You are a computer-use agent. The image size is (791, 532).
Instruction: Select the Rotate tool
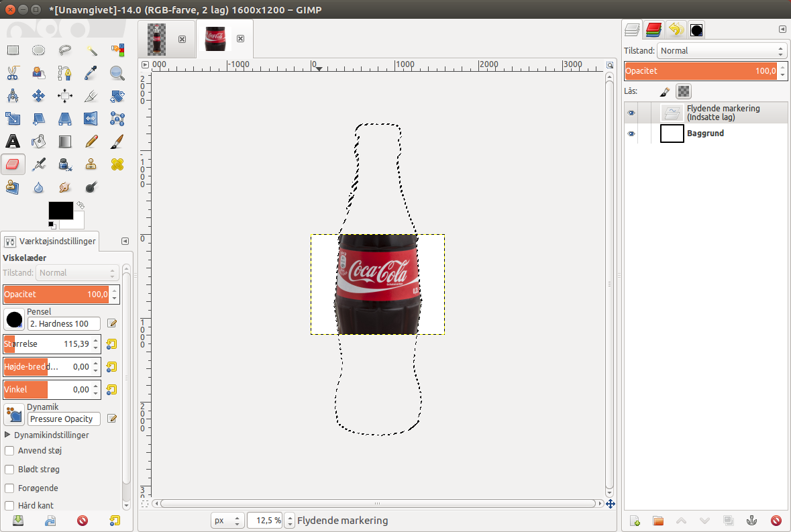click(117, 96)
